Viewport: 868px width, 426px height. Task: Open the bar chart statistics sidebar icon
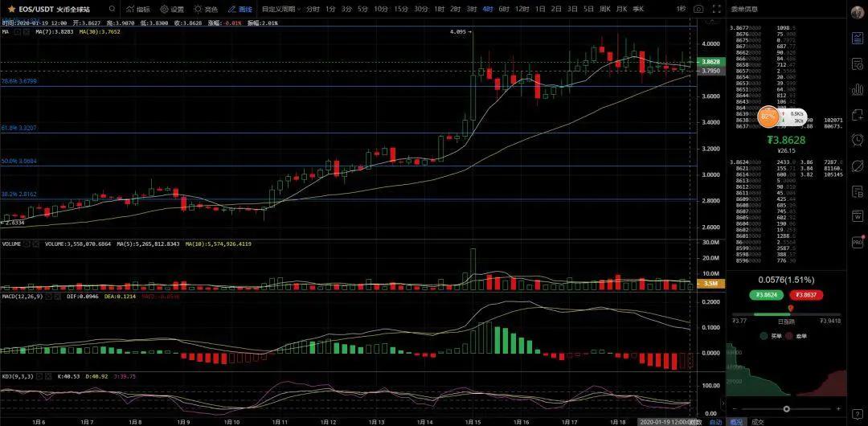click(858, 89)
